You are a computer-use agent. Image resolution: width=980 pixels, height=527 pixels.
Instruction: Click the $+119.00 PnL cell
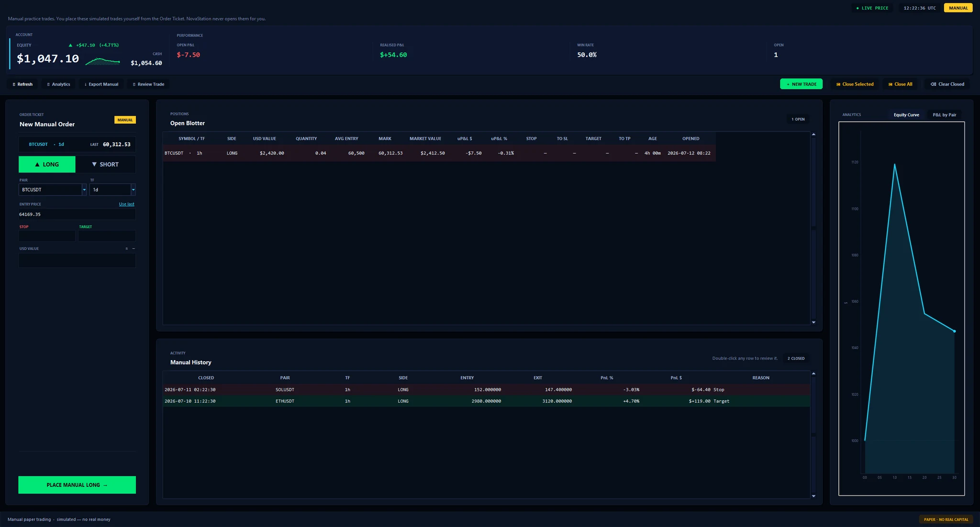700,401
